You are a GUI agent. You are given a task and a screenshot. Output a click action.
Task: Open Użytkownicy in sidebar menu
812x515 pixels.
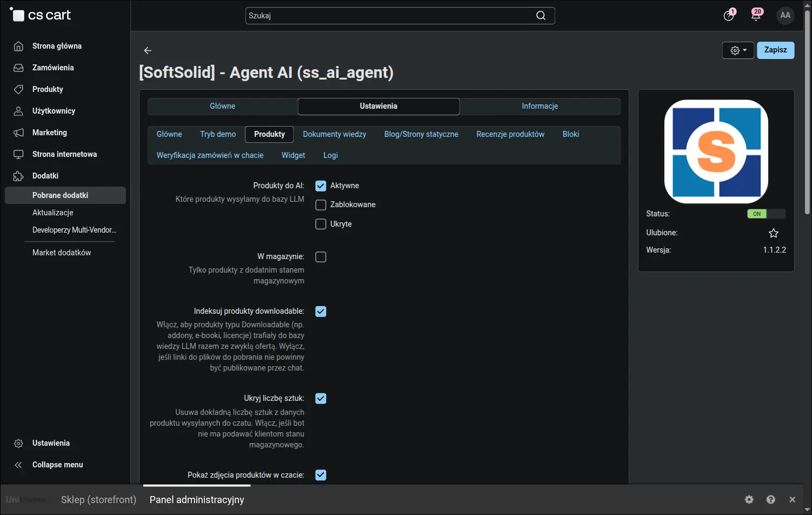tap(54, 111)
